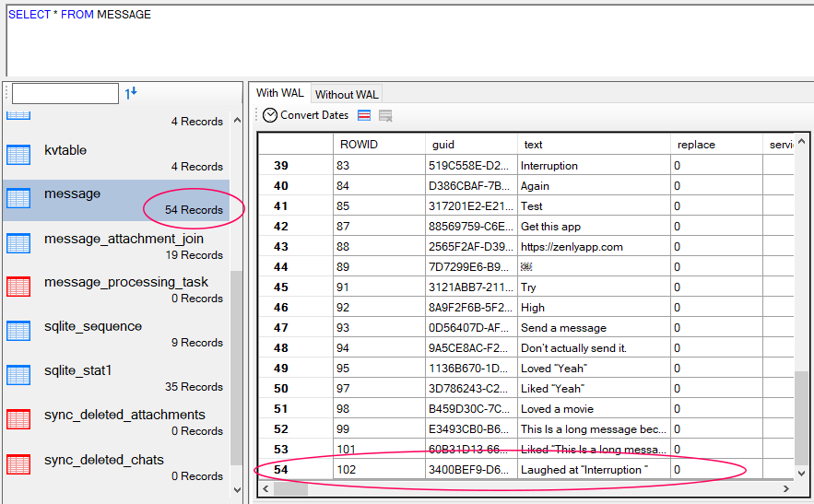Select the With WAL tab
Image resolution: width=814 pixels, height=504 pixels.
tap(279, 93)
